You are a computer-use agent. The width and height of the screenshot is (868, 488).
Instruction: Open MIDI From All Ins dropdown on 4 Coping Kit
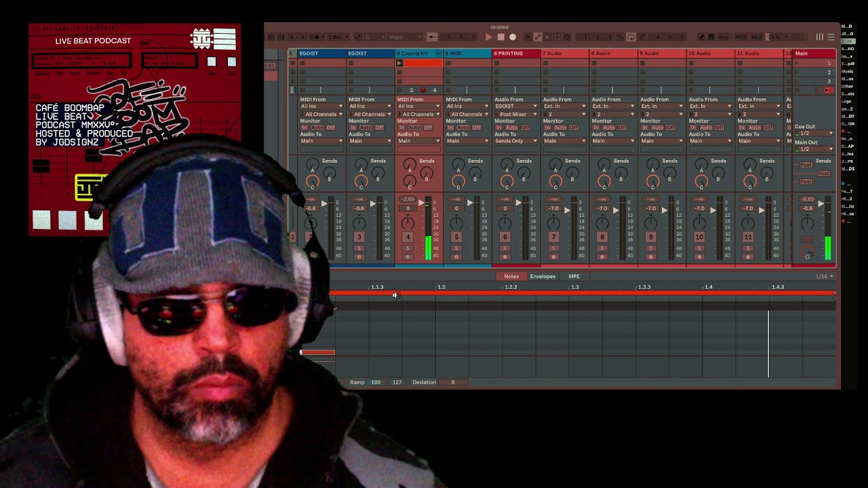[418, 106]
